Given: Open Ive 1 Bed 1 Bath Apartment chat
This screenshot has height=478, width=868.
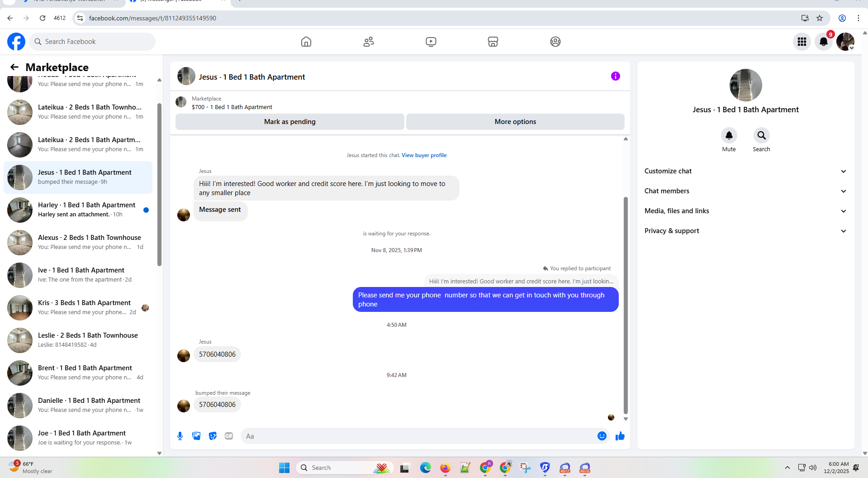Looking at the screenshot, I should pos(78,275).
